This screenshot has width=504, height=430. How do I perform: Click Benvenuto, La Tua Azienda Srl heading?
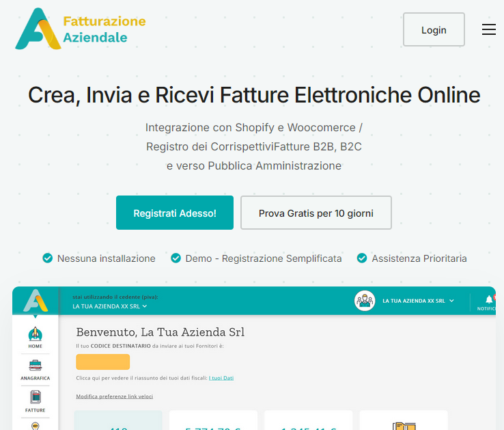tap(160, 332)
